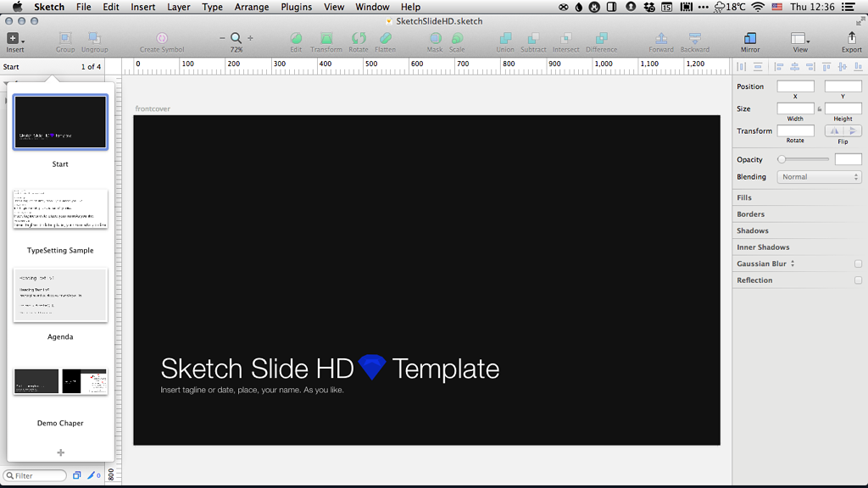Add a new page with plus button
Image resolution: width=868 pixels, height=488 pixels.
61,452
